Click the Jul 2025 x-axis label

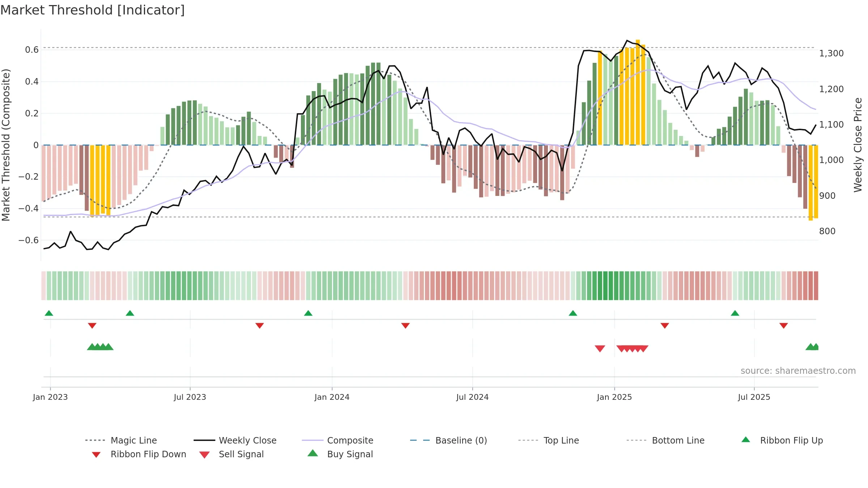click(754, 397)
